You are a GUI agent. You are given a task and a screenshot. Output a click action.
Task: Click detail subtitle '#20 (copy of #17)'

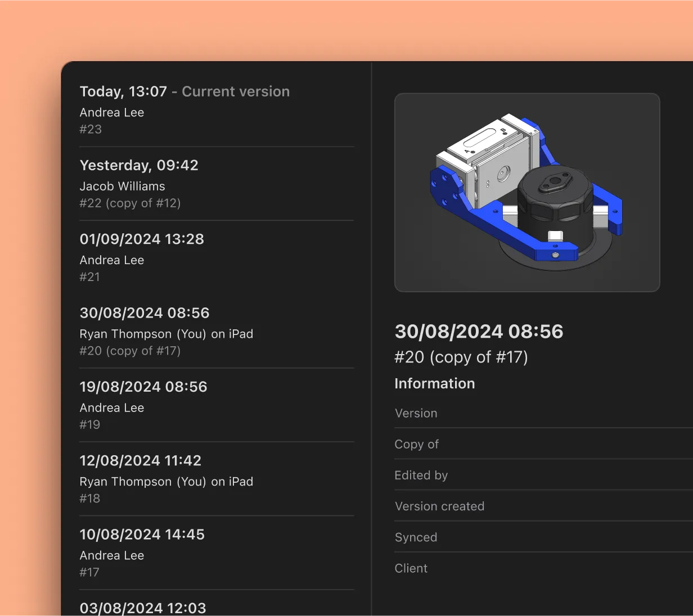tap(461, 357)
